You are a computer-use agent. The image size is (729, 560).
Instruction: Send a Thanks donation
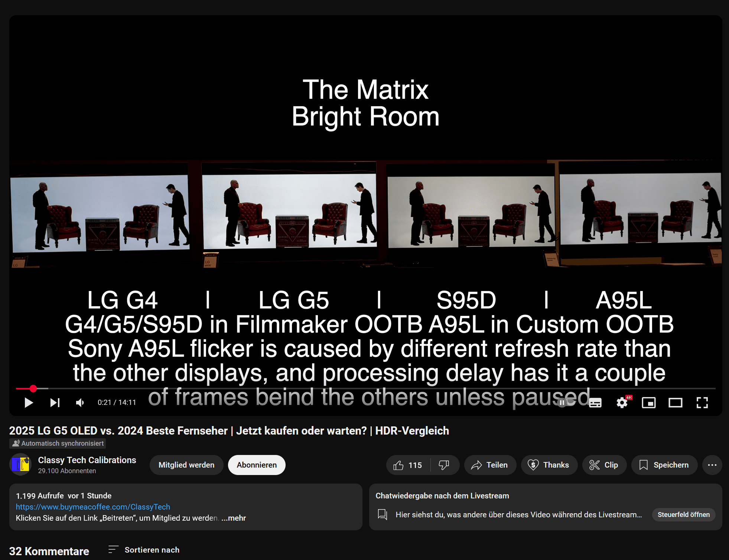tap(549, 465)
